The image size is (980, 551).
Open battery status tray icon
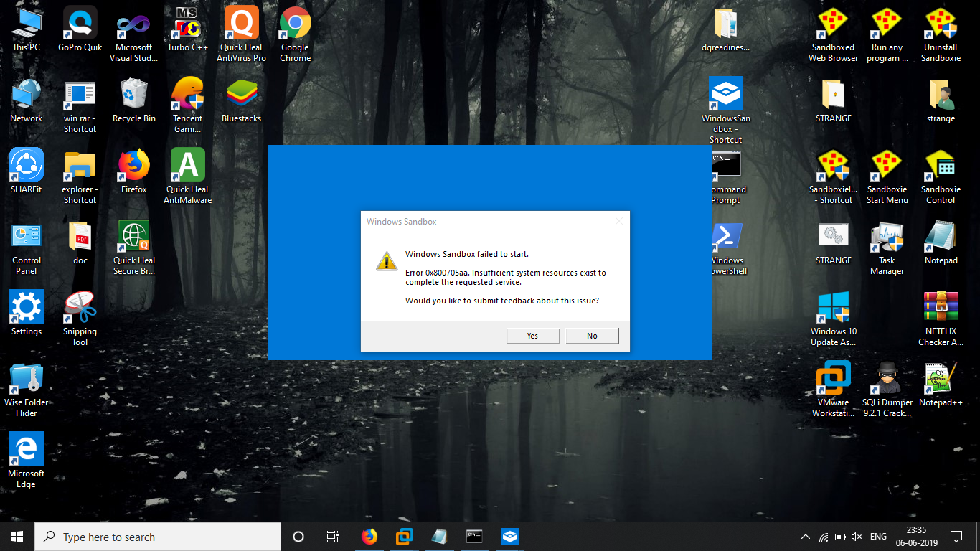click(x=839, y=537)
